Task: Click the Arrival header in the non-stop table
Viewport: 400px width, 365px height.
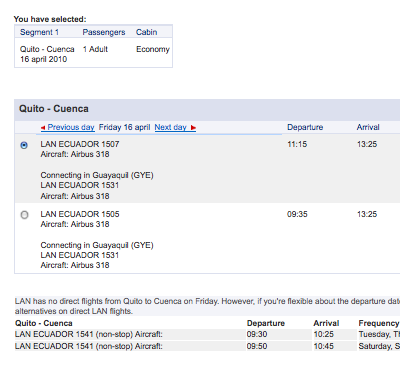Action: pos(326,323)
